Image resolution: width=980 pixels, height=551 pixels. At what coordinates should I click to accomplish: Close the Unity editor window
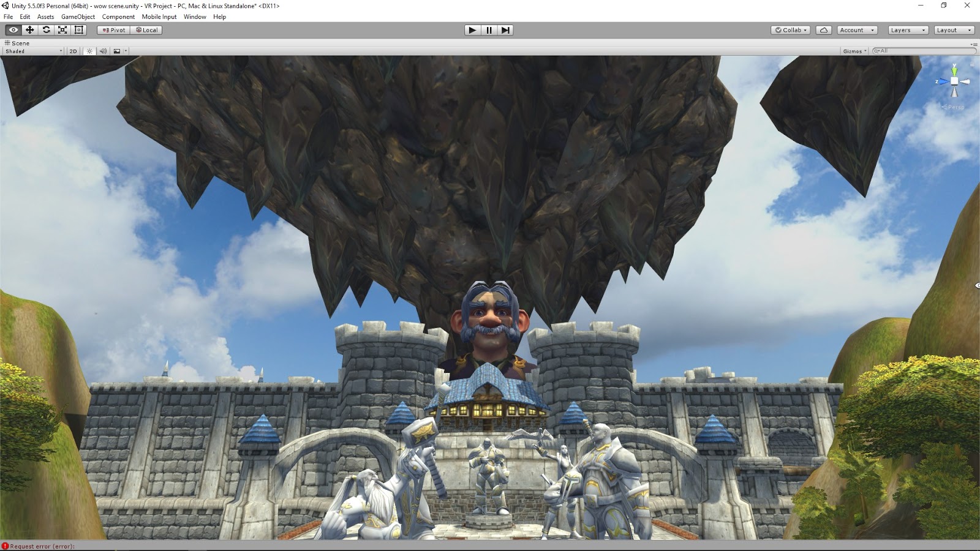pos(968,6)
